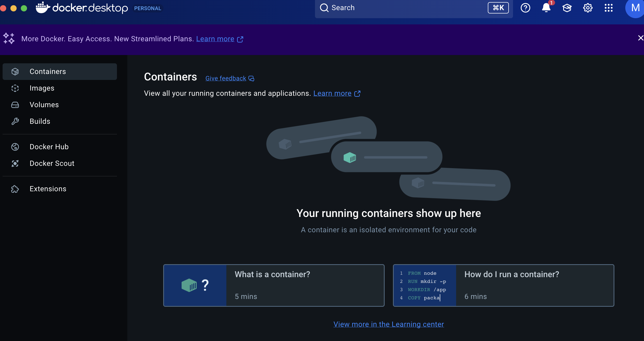Click the Docker whale logo
The image size is (644, 341).
pyautogui.click(x=43, y=8)
